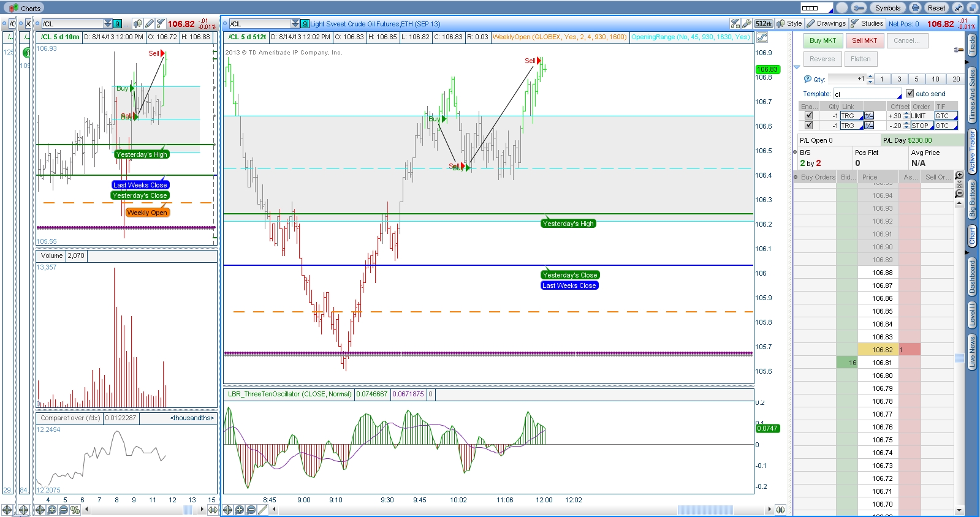Open TRG link dropdown in STOP row
This screenshot has width=980, height=517.
851,126
